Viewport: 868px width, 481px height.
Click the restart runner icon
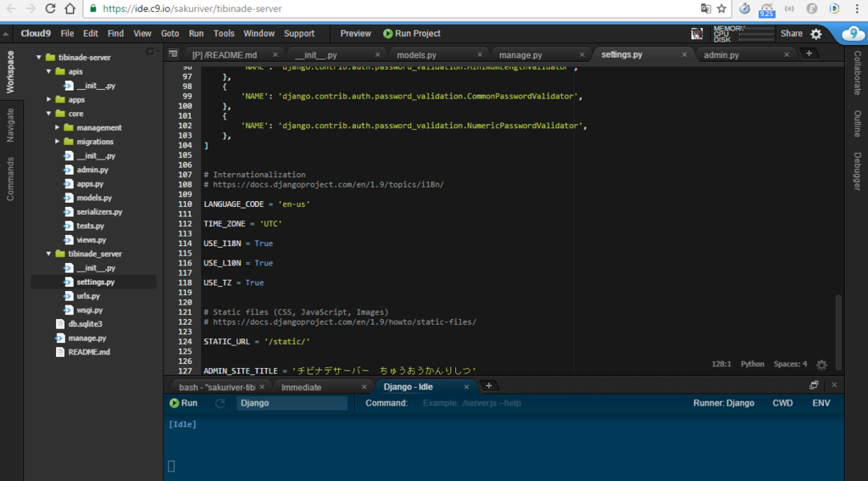tap(220, 404)
